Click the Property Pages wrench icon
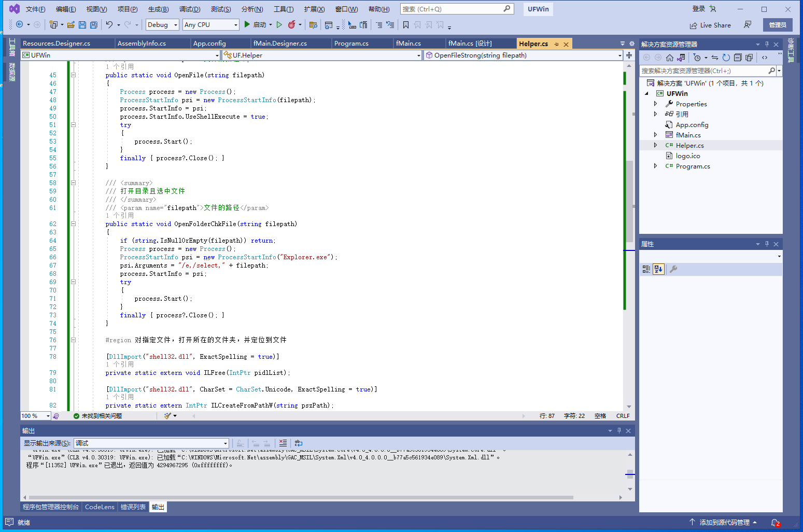 pos(673,269)
